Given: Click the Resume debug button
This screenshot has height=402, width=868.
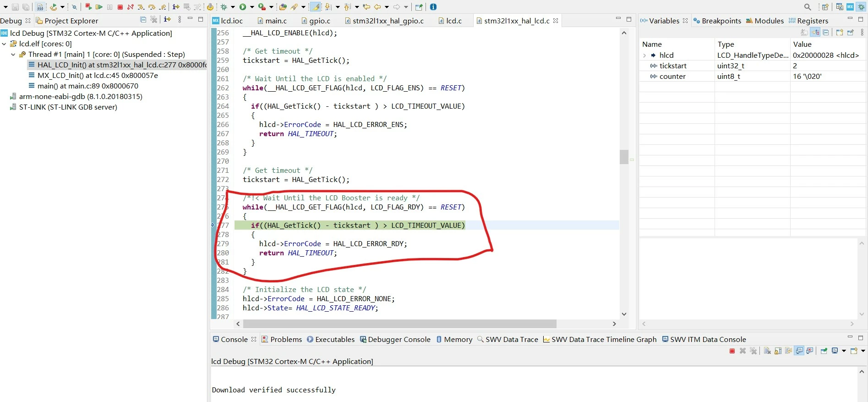Looking at the screenshot, I should (x=99, y=7).
